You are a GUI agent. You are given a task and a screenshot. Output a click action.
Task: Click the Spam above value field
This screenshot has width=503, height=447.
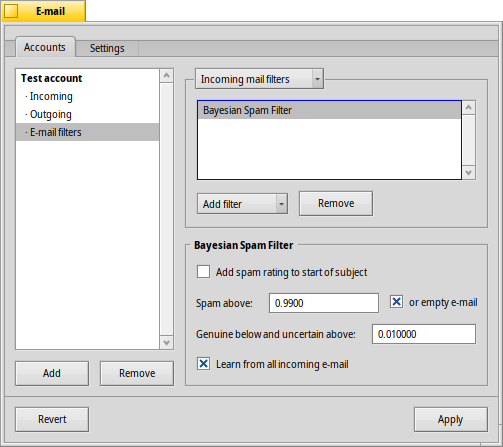[324, 303]
